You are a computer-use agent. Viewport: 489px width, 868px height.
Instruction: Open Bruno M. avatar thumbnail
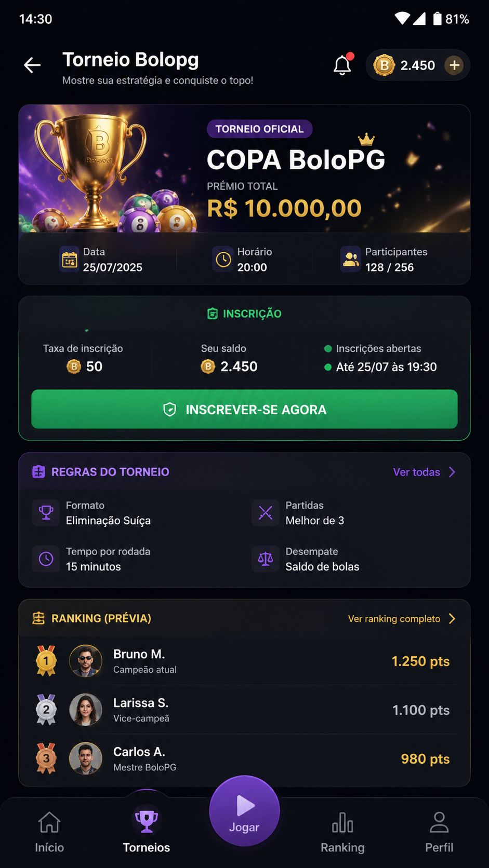pyautogui.click(x=86, y=661)
